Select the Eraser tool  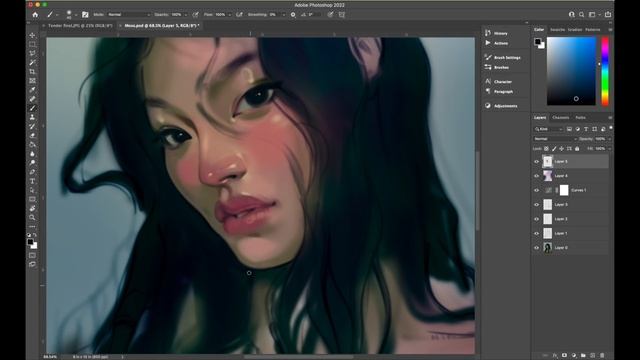click(32, 136)
